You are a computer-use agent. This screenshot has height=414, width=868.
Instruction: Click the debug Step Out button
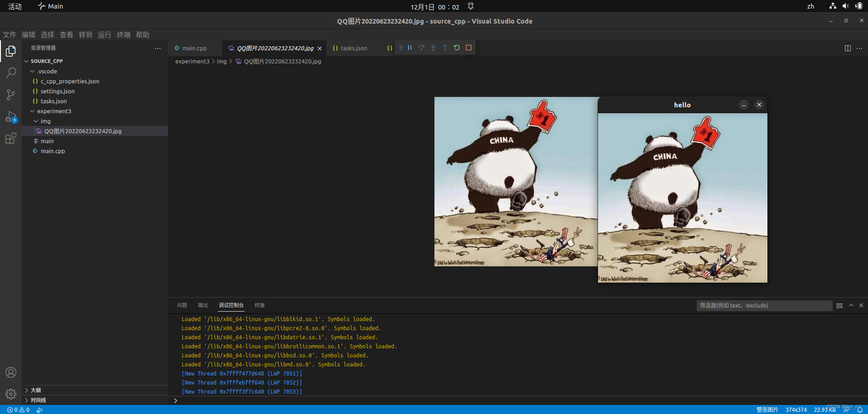(x=445, y=48)
